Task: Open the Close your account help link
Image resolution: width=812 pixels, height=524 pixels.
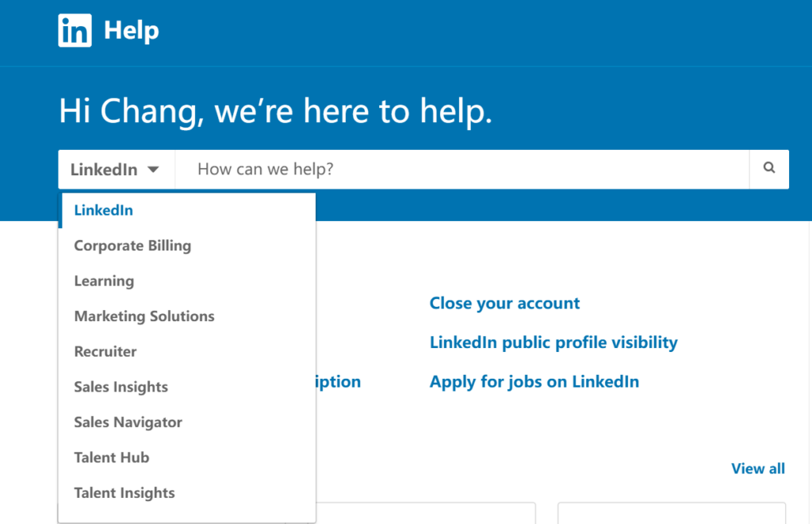Action: 504,303
